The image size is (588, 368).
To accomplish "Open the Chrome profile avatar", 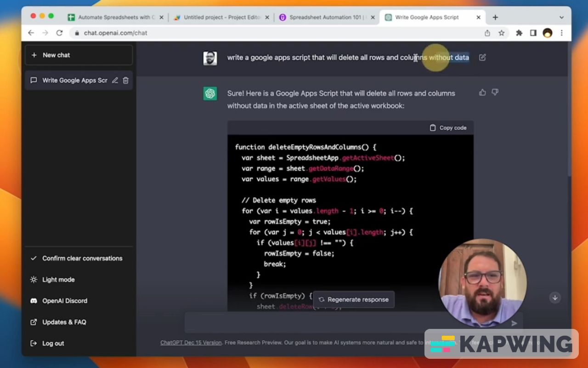I will click(x=548, y=33).
